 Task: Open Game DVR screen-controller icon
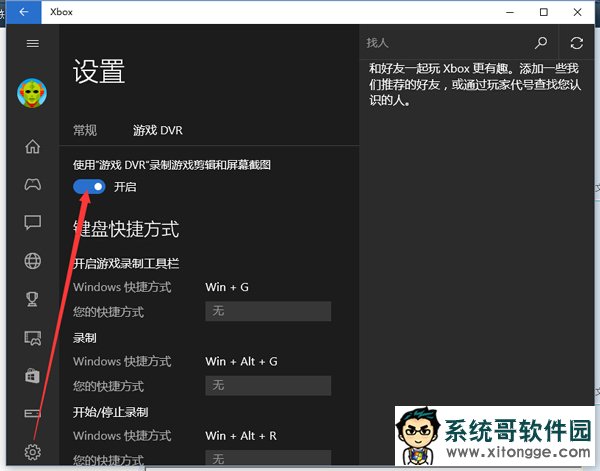33,338
